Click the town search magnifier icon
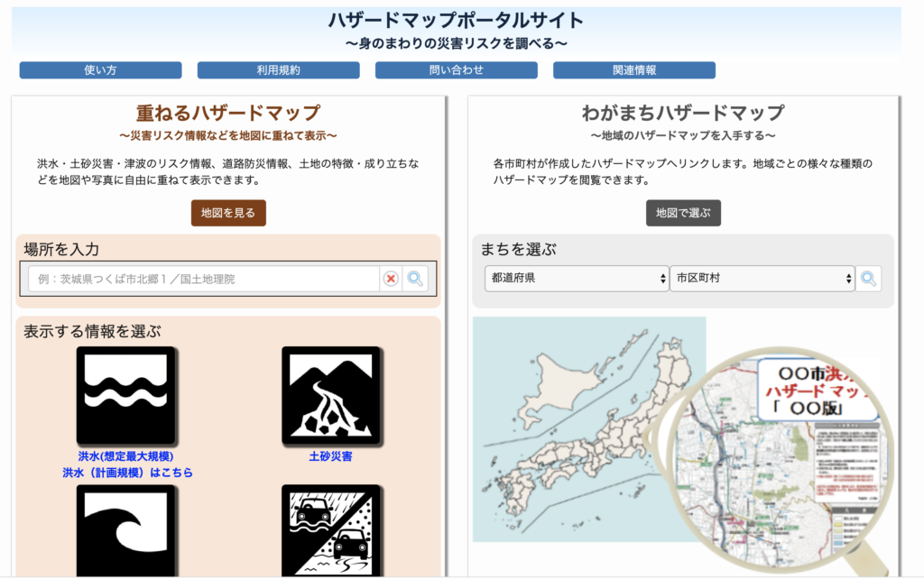 click(869, 279)
